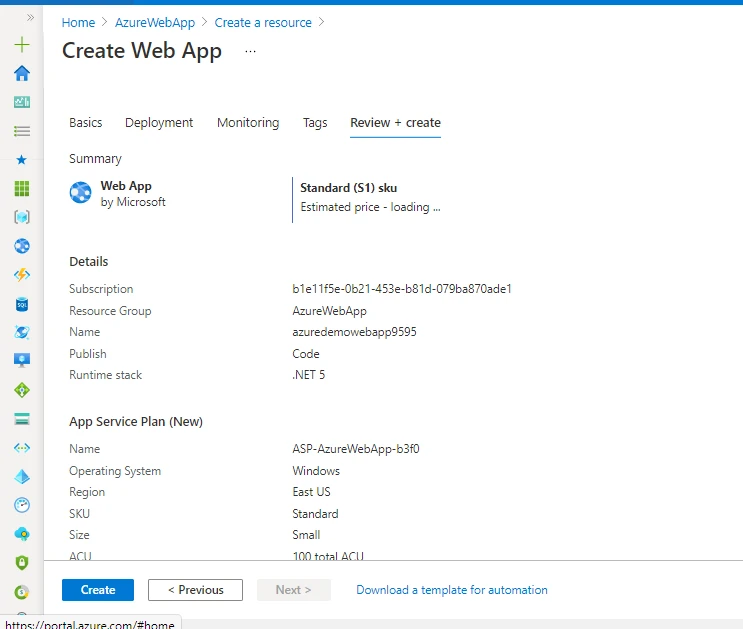The width and height of the screenshot is (743, 629).
Task: Go to AzureWebApp in the breadcrumb
Action: pos(155,23)
